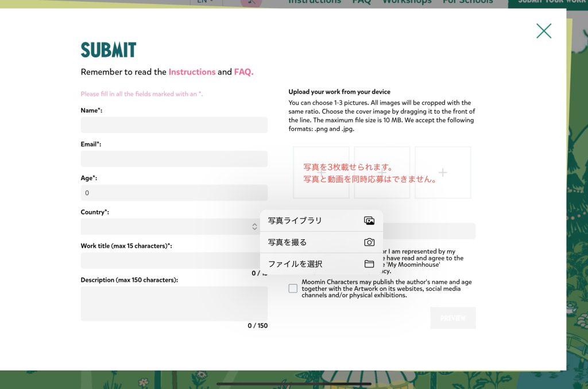Tap the photo library icon in popup menu
588x389 pixels.
tap(369, 221)
